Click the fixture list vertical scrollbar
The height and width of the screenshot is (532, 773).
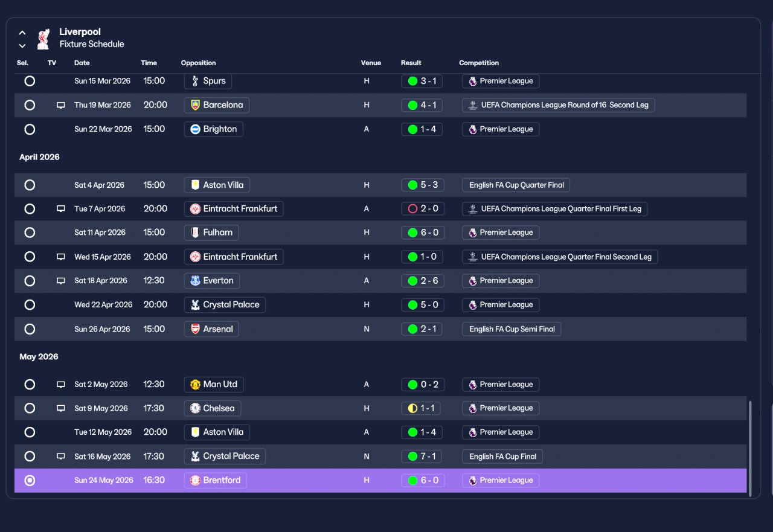tap(751, 448)
